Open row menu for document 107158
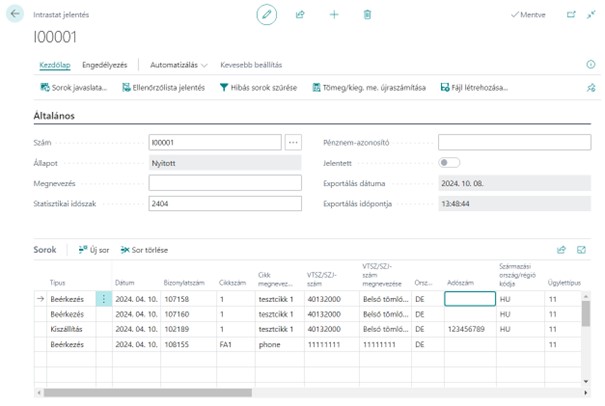The image size is (605, 406). click(104, 299)
